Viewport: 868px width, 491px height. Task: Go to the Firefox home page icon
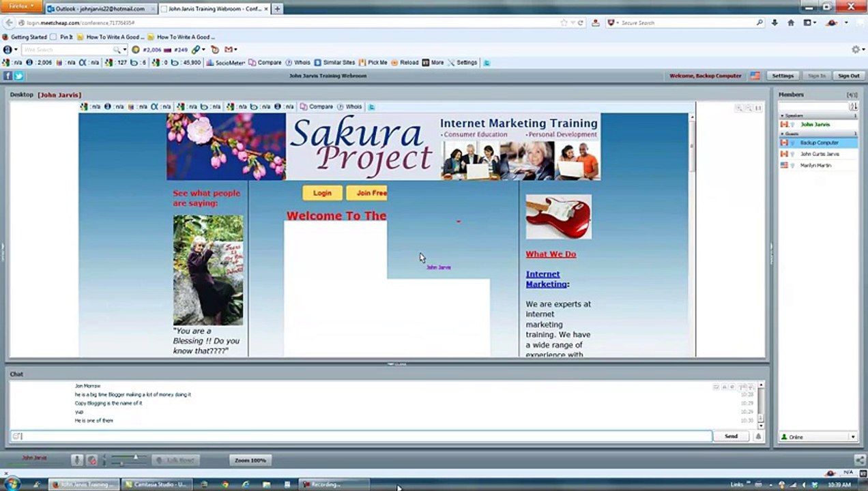pyautogui.click(x=791, y=23)
